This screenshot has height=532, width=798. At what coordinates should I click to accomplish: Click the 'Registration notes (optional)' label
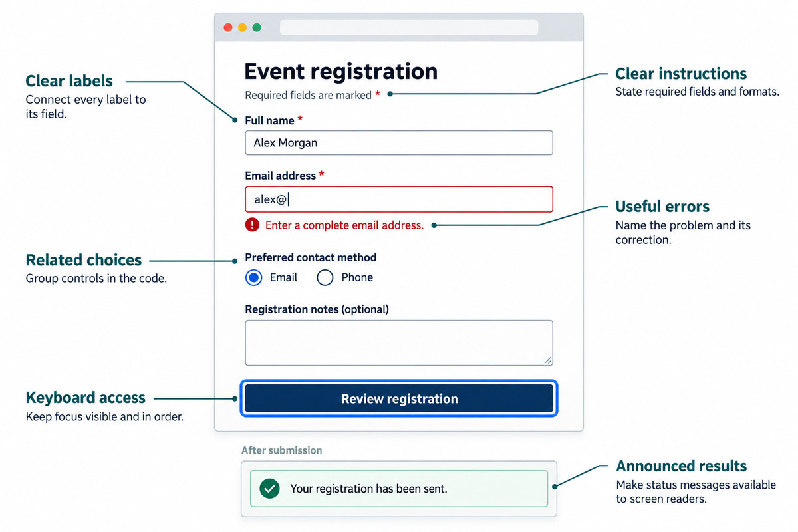[x=317, y=309]
